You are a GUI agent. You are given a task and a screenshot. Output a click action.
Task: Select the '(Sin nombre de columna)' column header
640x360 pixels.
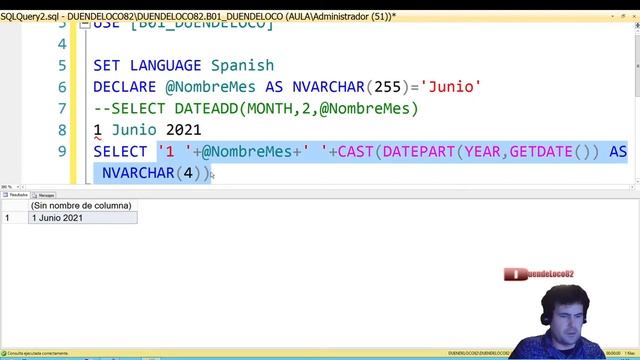tap(83, 206)
